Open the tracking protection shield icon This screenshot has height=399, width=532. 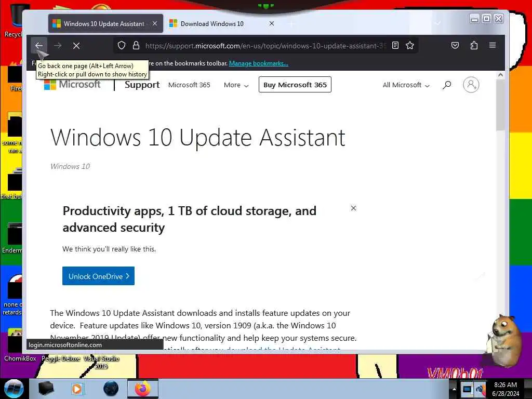click(x=122, y=46)
